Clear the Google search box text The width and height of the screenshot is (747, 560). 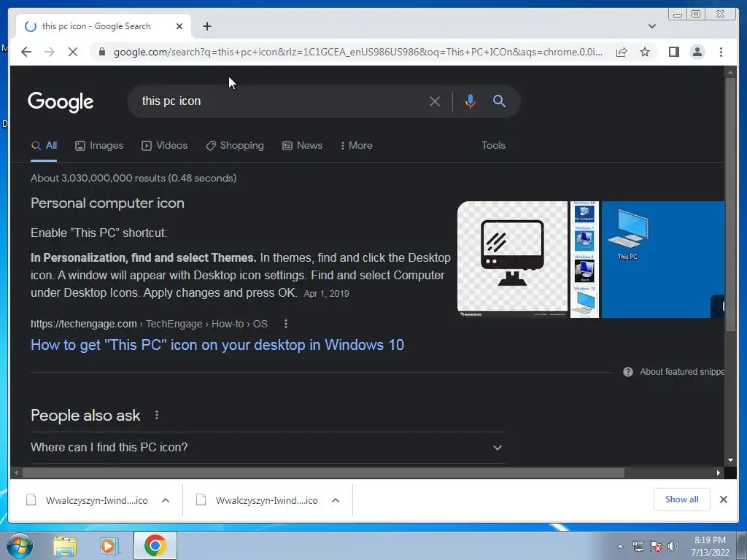pyautogui.click(x=435, y=101)
